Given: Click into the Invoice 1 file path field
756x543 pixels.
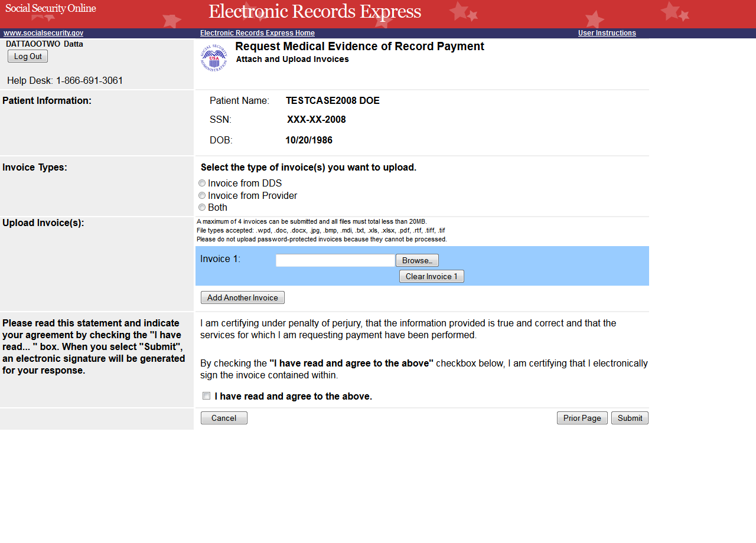Looking at the screenshot, I should (x=335, y=260).
